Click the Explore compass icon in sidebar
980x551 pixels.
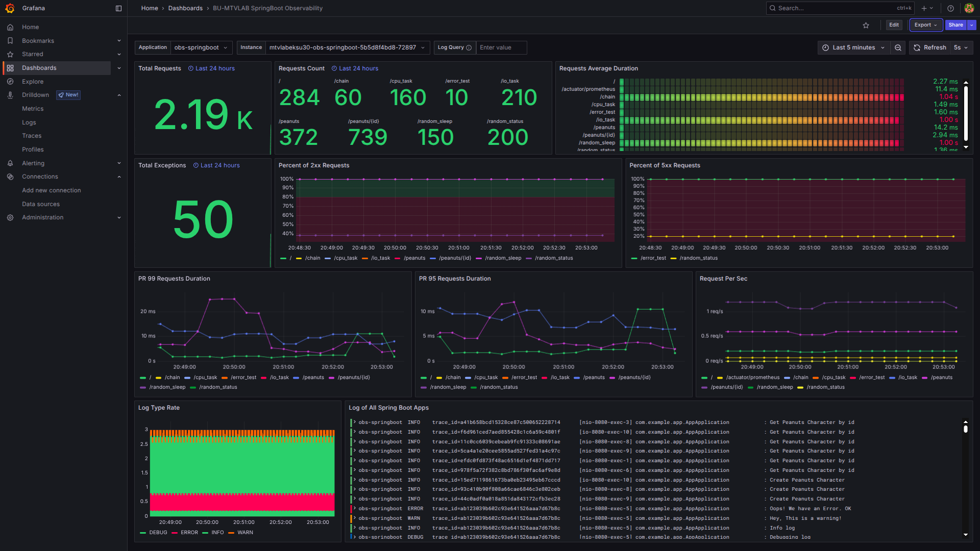click(10, 82)
